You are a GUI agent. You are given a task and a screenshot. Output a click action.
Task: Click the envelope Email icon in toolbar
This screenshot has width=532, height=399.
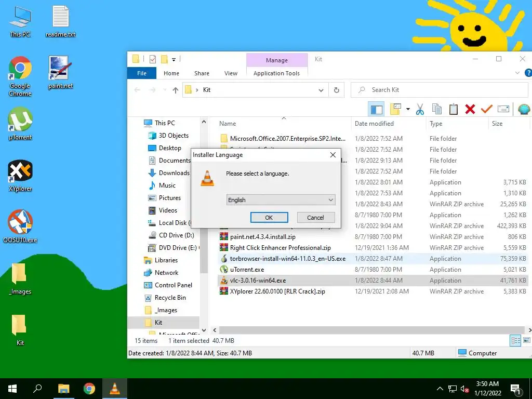(x=503, y=109)
